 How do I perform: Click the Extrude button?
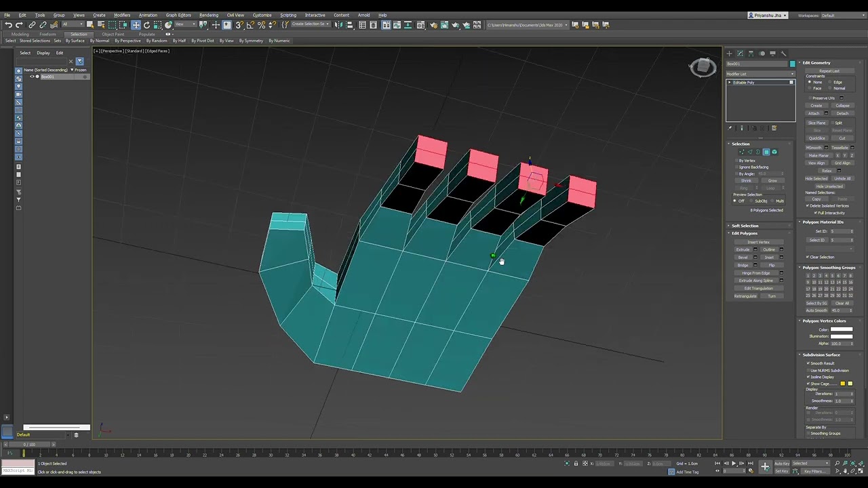tap(743, 249)
